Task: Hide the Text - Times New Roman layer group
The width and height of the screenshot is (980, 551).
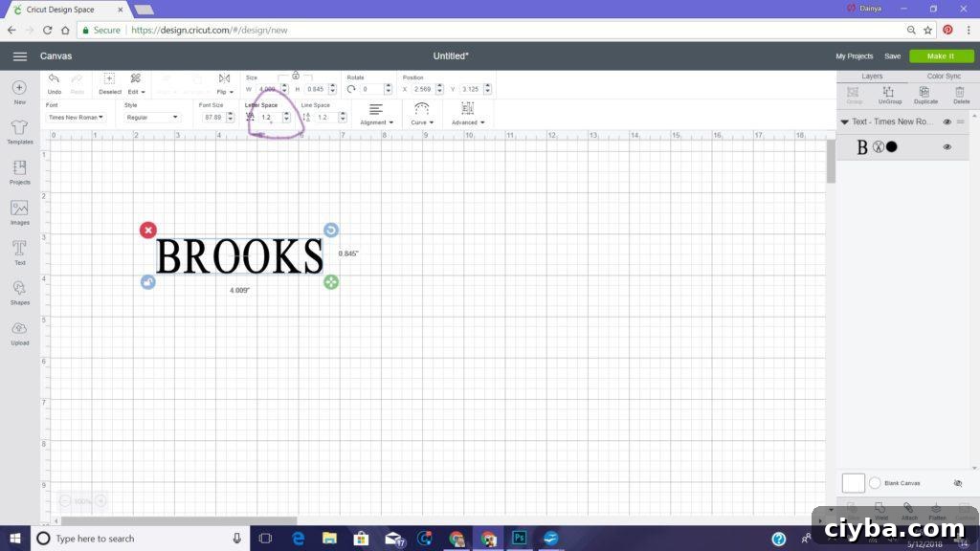Action: coord(947,121)
